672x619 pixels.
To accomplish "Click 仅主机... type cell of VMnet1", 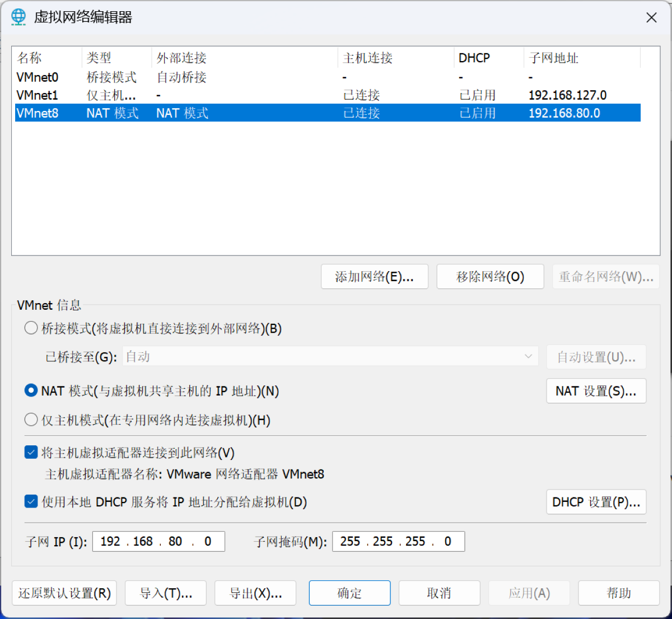I will coord(111,95).
